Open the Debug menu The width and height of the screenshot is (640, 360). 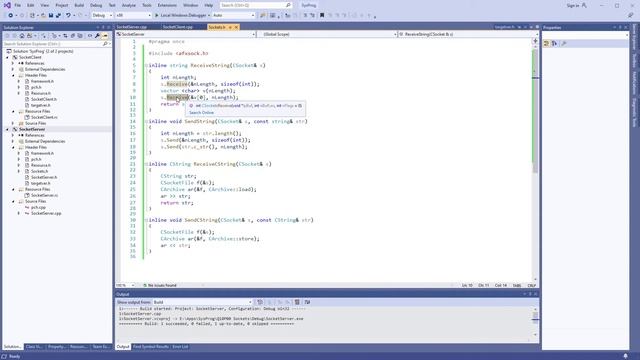tap(96, 5)
